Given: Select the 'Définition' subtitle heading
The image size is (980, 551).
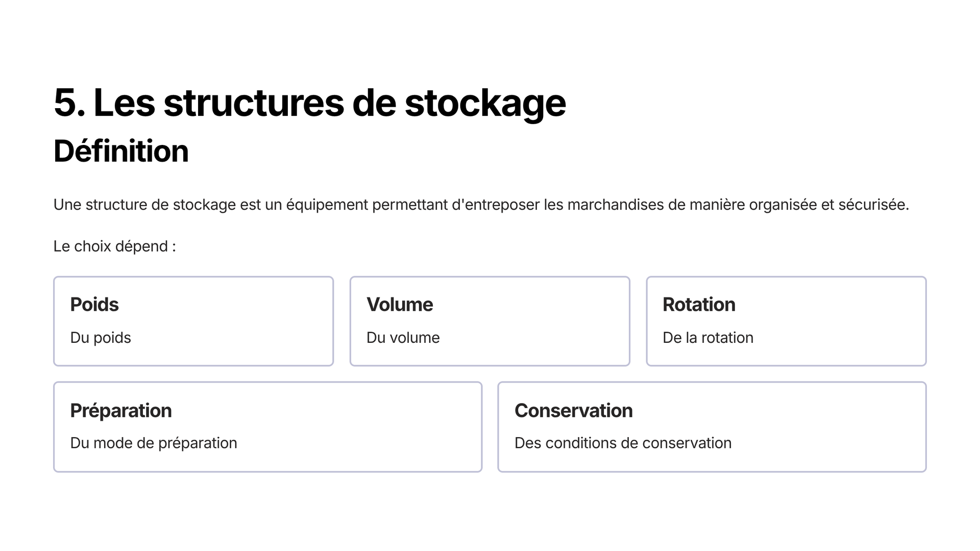Looking at the screenshot, I should (x=121, y=152).
